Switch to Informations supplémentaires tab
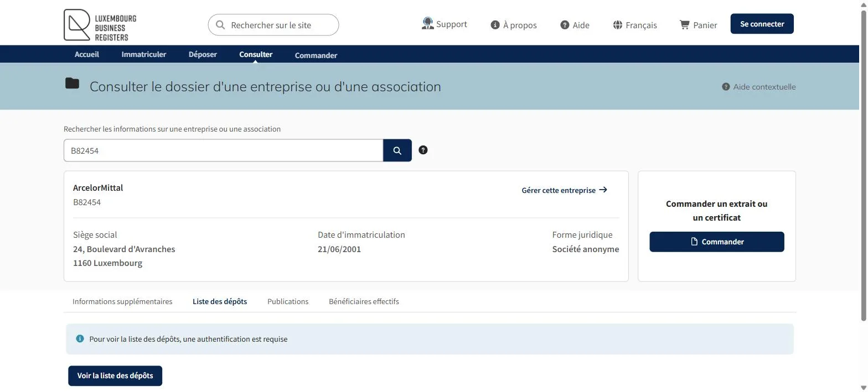Image resolution: width=868 pixels, height=392 pixels. click(122, 301)
